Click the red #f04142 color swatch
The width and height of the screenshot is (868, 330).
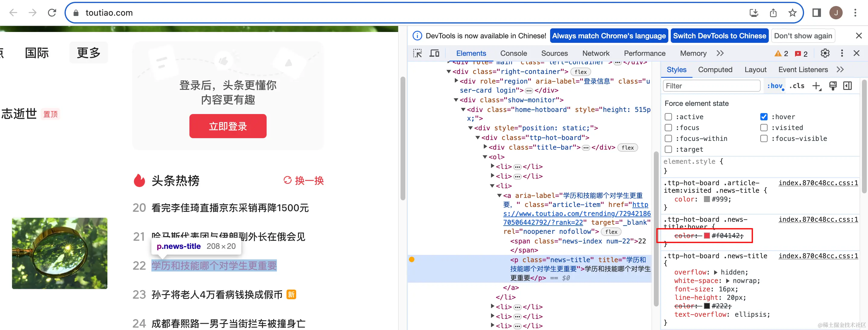coord(707,236)
